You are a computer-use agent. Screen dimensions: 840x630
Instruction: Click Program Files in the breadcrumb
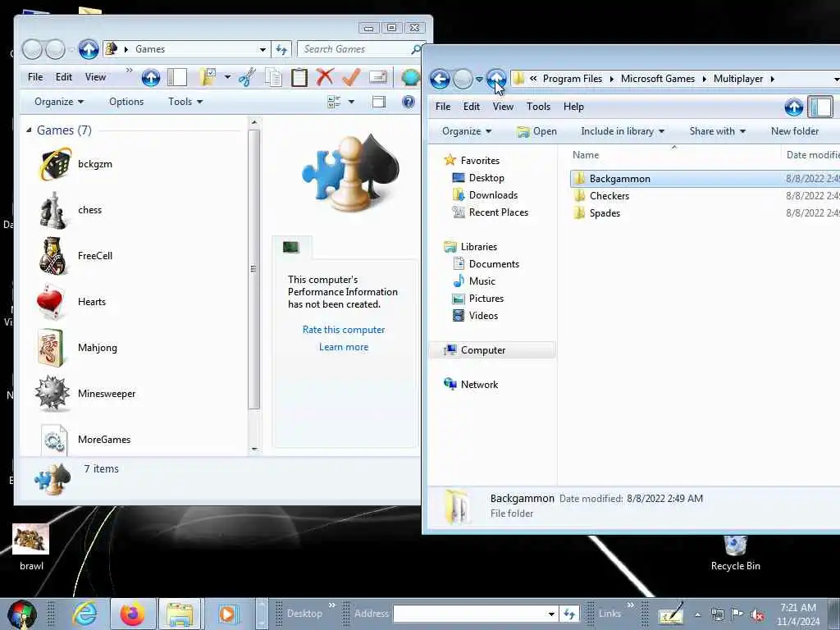click(x=572, y=79)
